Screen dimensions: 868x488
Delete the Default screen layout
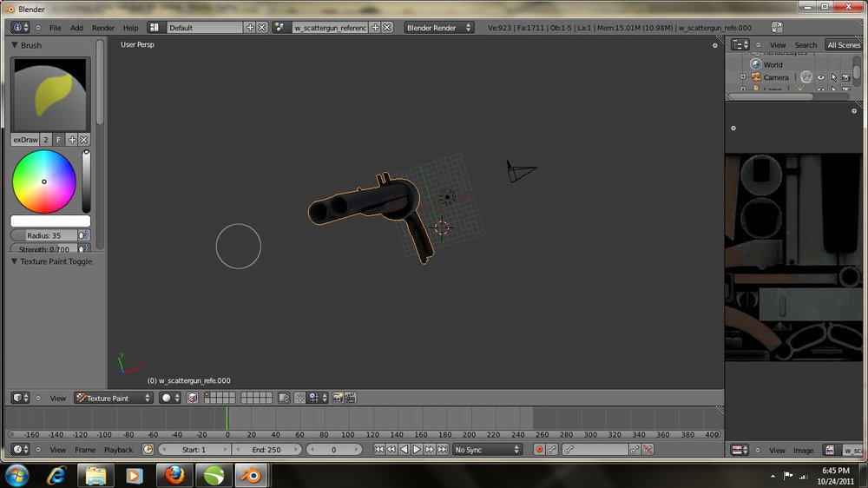[262, 28]
